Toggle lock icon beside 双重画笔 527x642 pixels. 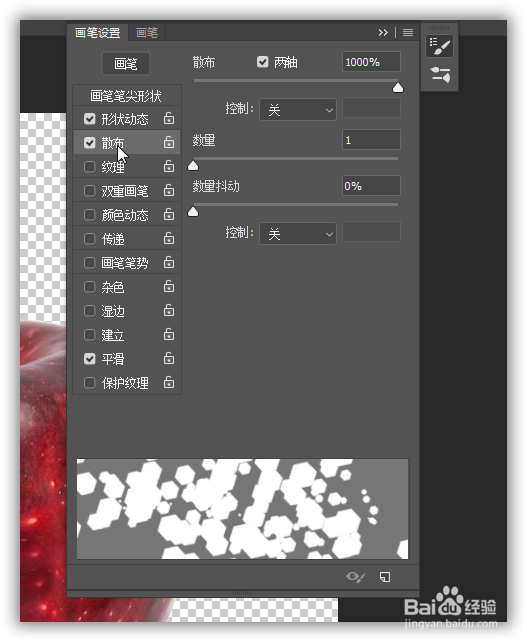[x=169, y=190]
